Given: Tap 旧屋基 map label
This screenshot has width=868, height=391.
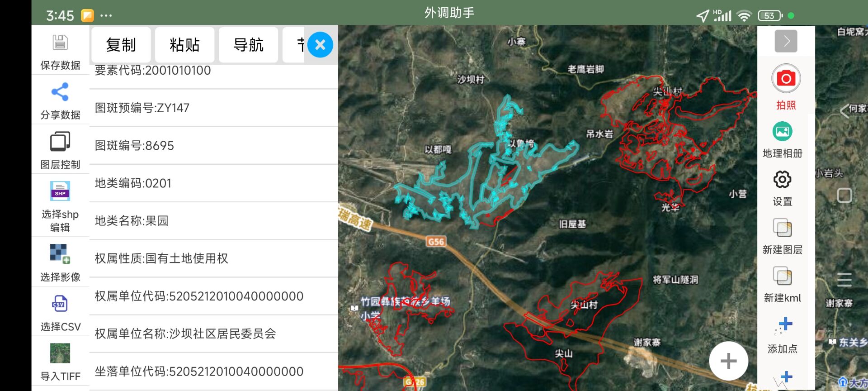Looking at the screenshot, I should [x=572, y=224].
